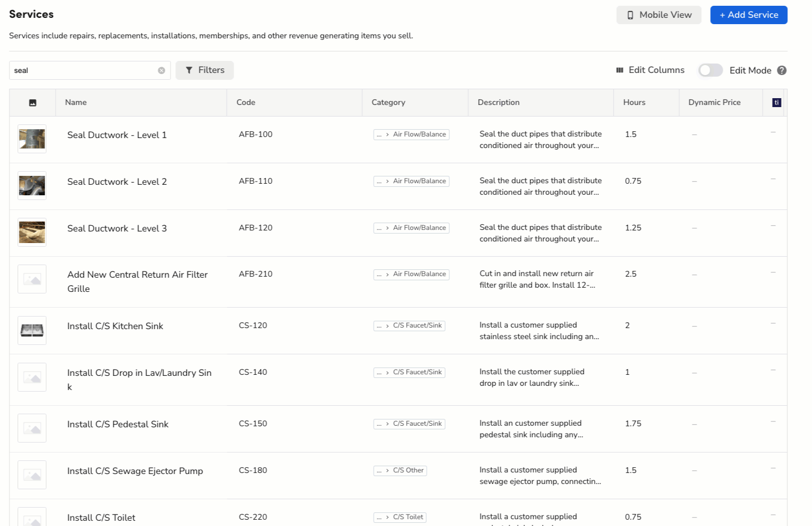The width and height of the screenshot is (812, 526).
Task: Open the Seal Ductwork - Level 1 thumbnail
Action: 32,139
